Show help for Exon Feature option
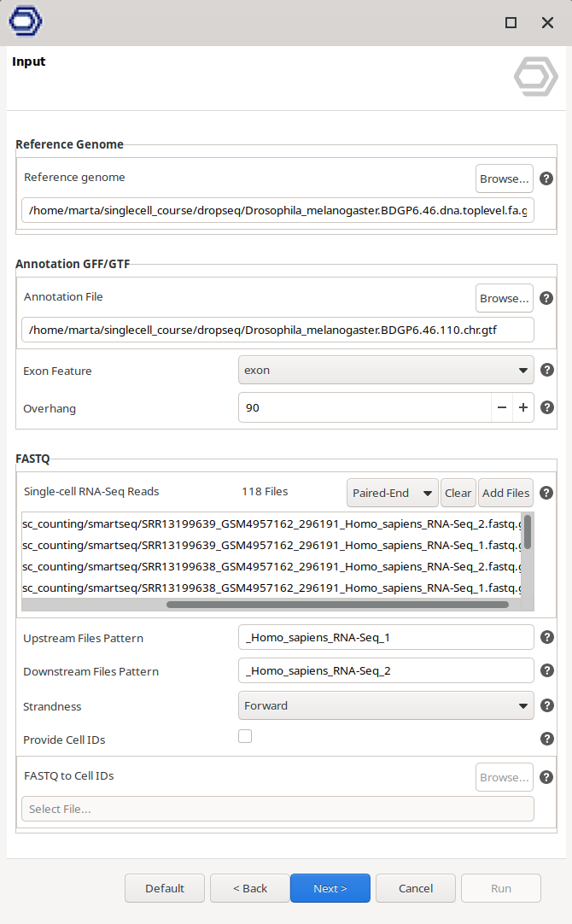 (x=546, y=370)
